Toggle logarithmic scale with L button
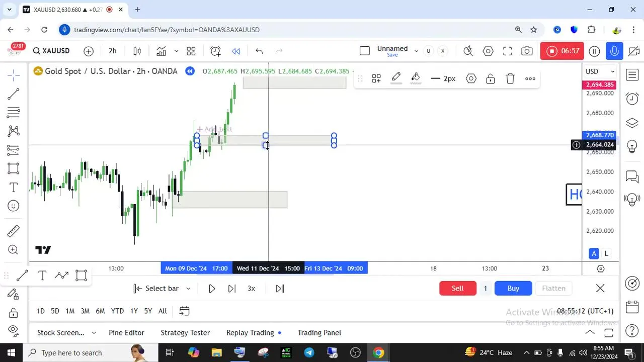The height and width of the screenshot is (362, 644). 606,253
